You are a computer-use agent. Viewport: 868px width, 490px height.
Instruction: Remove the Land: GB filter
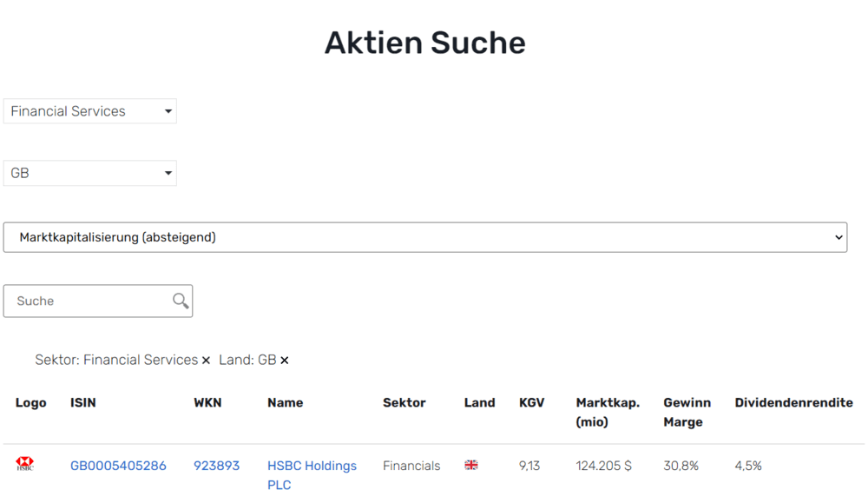click(x=285, y=361)
